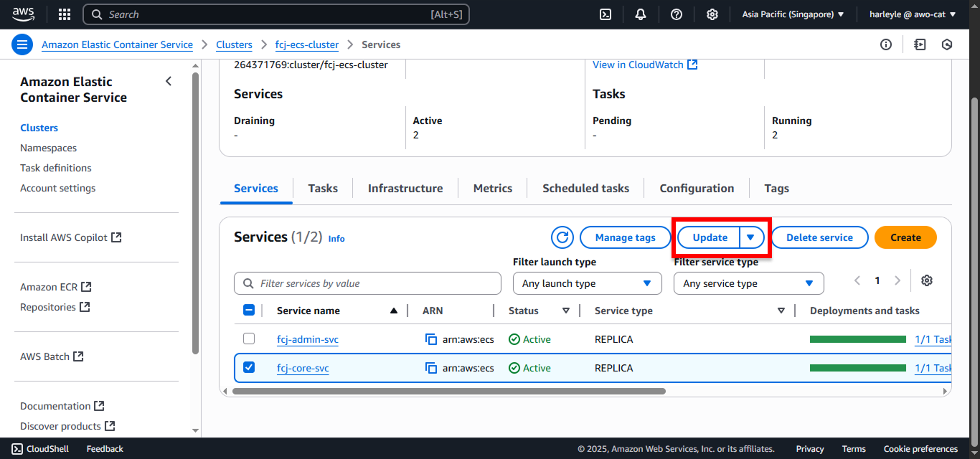Copy ARN of fcj-core-svc
The image size is (980, 459).
tap(431, 368)
